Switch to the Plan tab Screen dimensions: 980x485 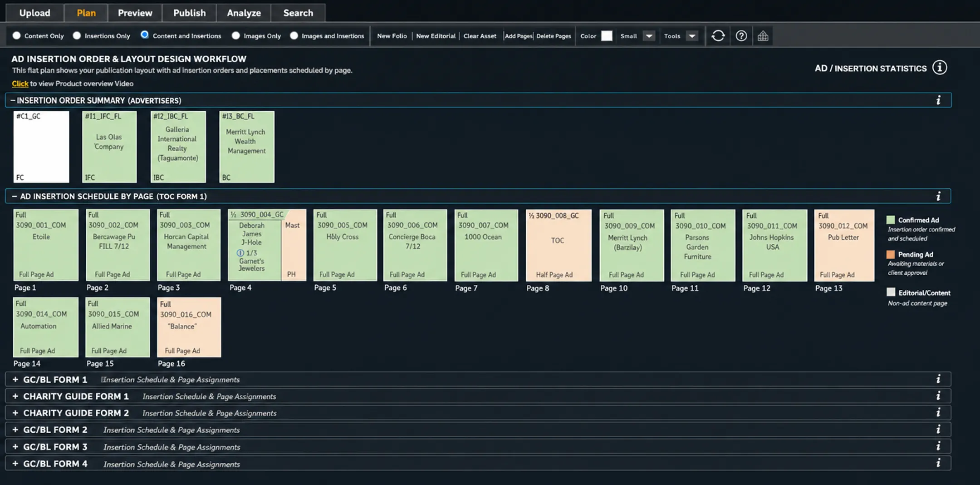point(86,13)
